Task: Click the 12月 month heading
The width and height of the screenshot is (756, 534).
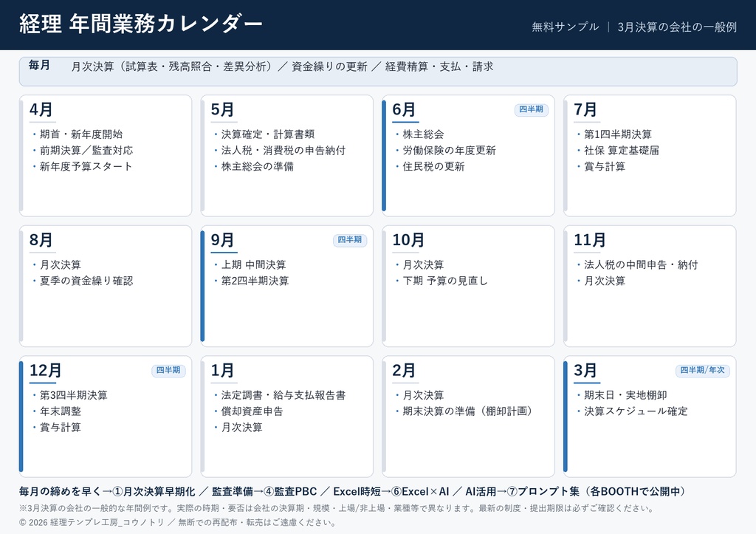Action: pyautogui.click(x=45, y=371)
